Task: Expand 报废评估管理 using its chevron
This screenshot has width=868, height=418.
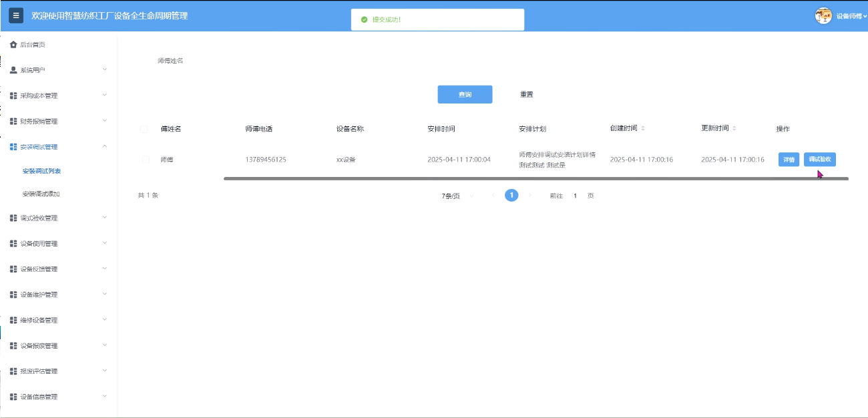Action: pos(105,371)
